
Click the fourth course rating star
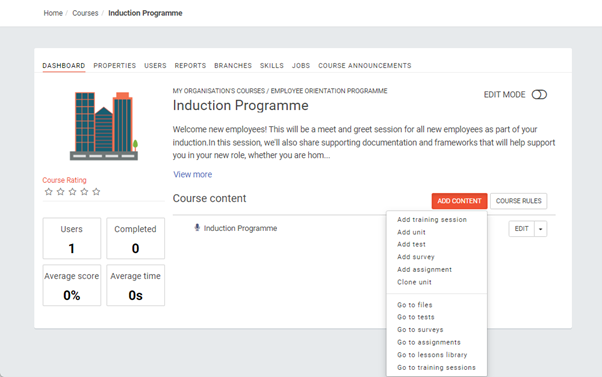click(x=84, y=192)
